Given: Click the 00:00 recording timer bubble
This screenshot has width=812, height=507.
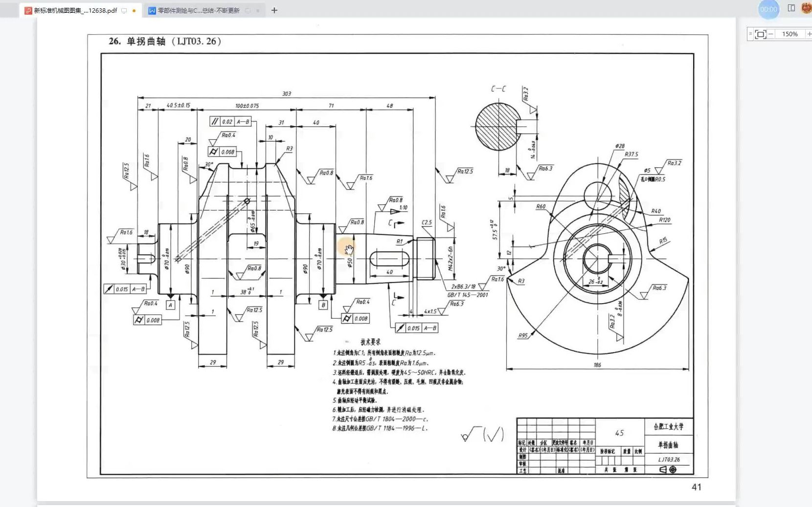Looking at the screenshot, I should point(768,9).
